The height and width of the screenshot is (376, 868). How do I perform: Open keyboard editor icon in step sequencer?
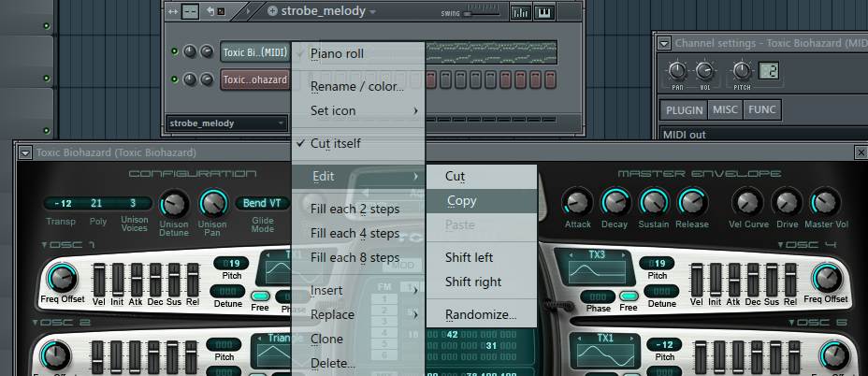click(x=544, y=11)
